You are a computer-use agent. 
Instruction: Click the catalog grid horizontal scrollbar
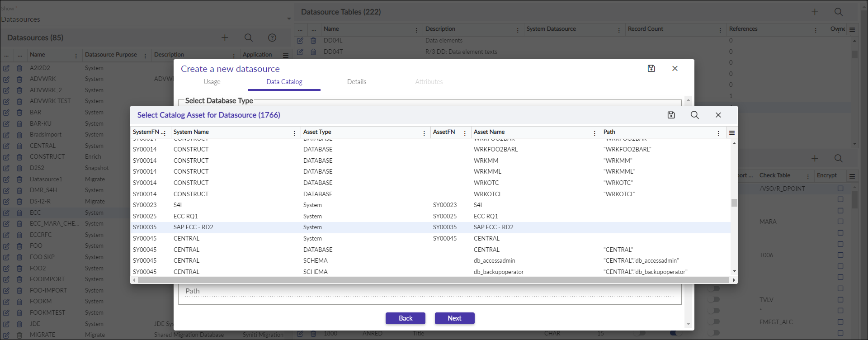[x=433, y=280]
